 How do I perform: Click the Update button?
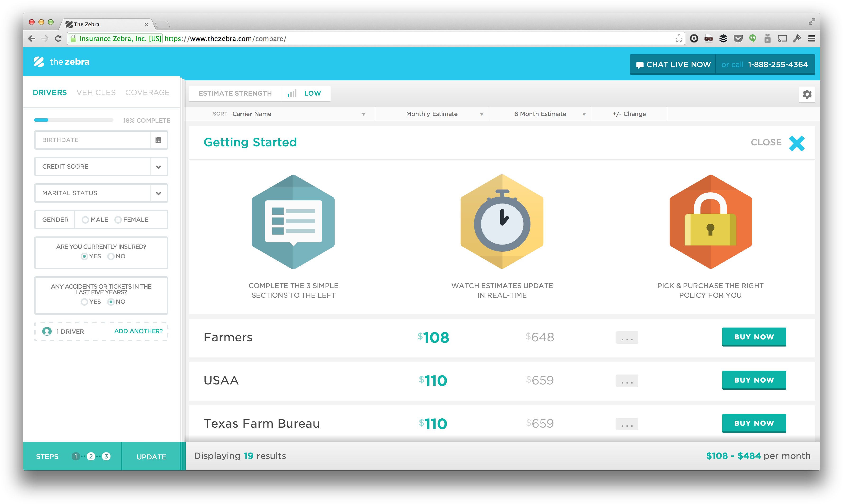(x=152, y=457)
